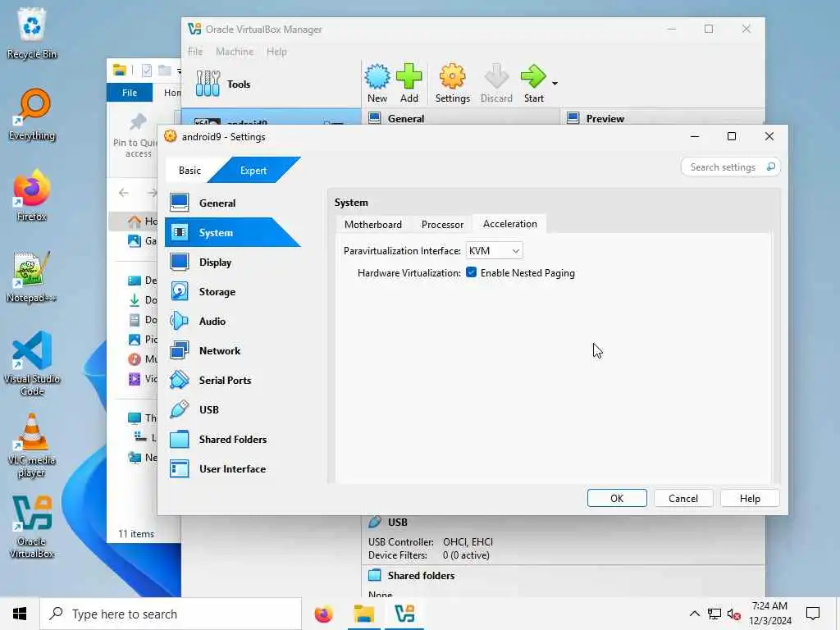Click the Add machine toolbar icon
The height and width of the screenshot is (630, 840).
409,83
